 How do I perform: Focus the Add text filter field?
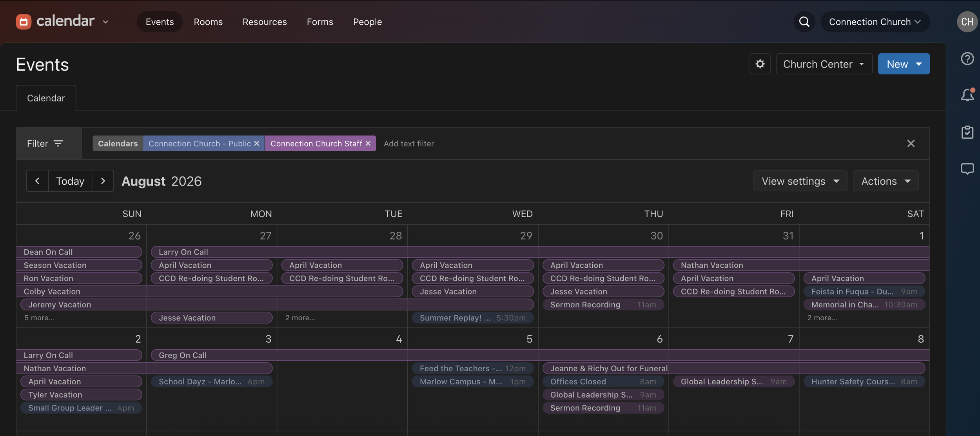(x=409, y=144)
